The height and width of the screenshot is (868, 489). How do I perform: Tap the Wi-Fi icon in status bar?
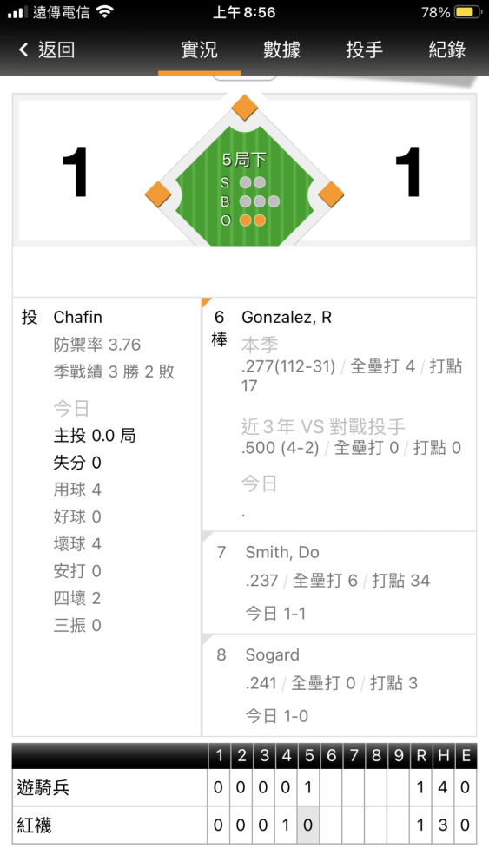(104, 11)
